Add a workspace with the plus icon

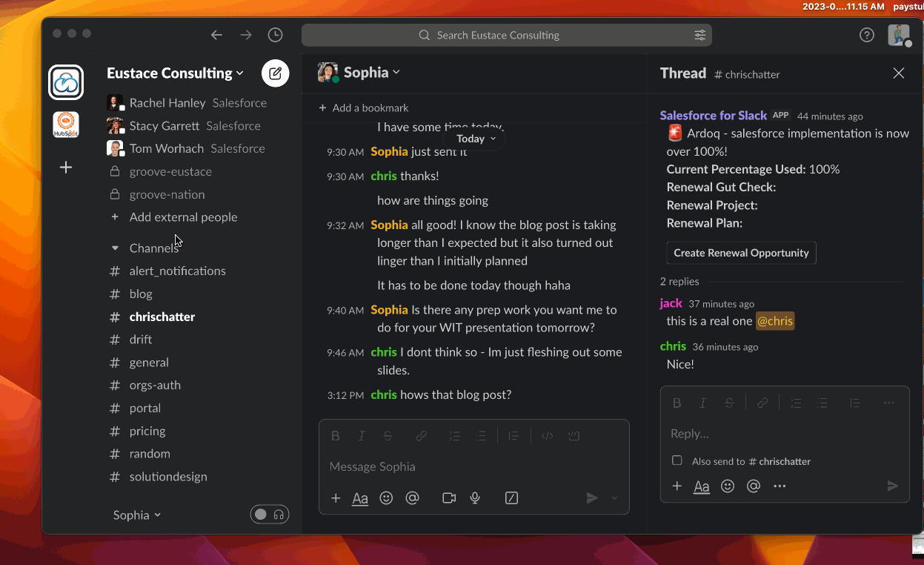[x=66, y=168]
